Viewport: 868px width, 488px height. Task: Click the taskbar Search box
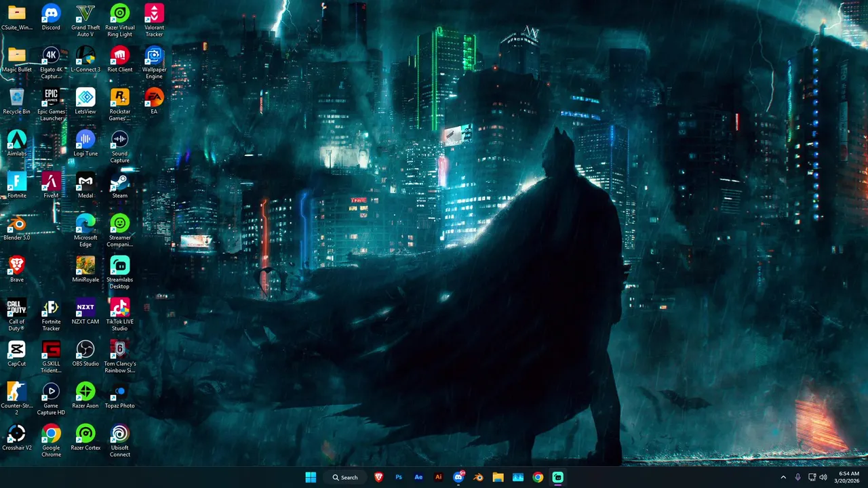click(345, 477)
